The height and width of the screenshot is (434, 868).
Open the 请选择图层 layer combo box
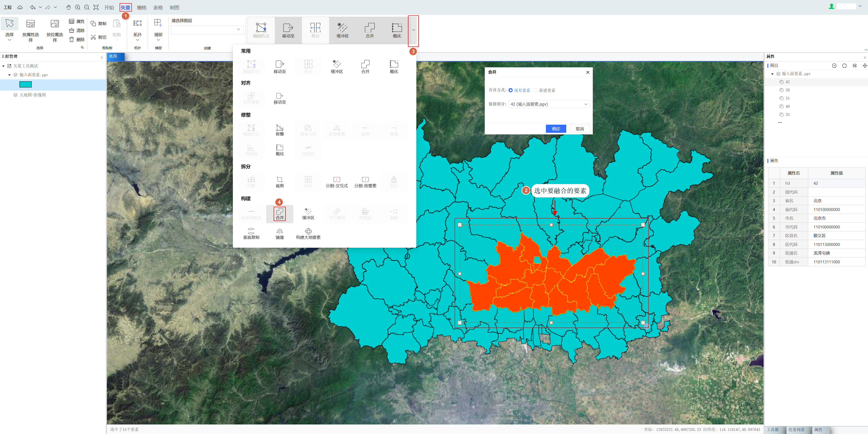(x=207, y=30)
